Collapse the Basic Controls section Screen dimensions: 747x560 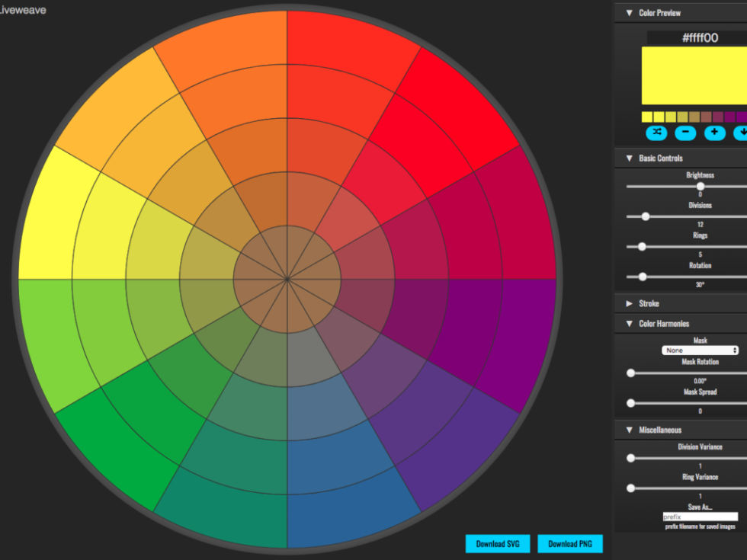[629, 158]
